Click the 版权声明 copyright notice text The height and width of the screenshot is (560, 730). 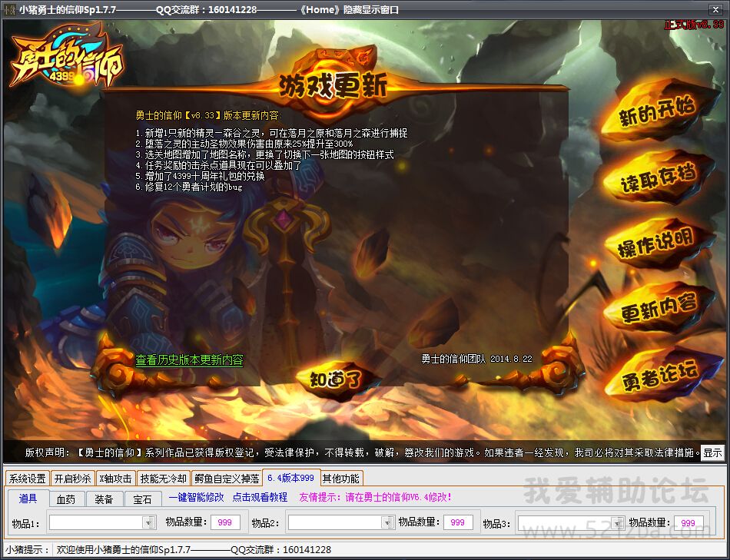click(x=362, y=452)
